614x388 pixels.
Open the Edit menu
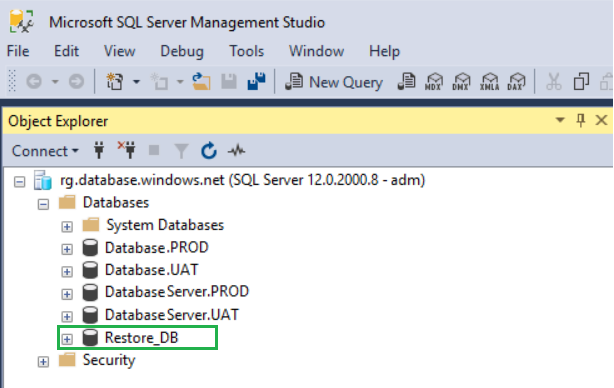pyautogui.click(x=66, y=51)
